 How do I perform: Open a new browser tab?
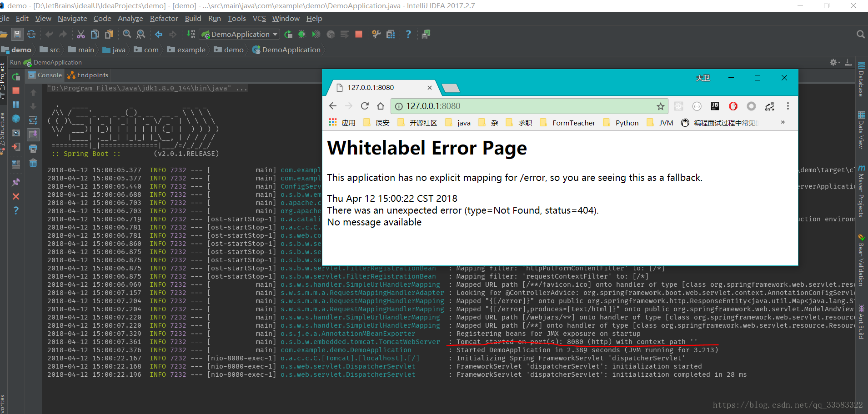[451, 88]
